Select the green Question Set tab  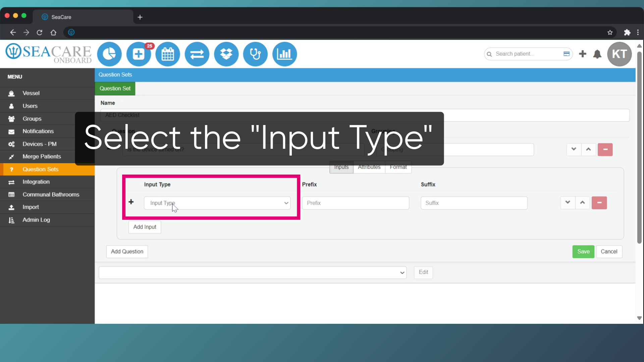115,88
